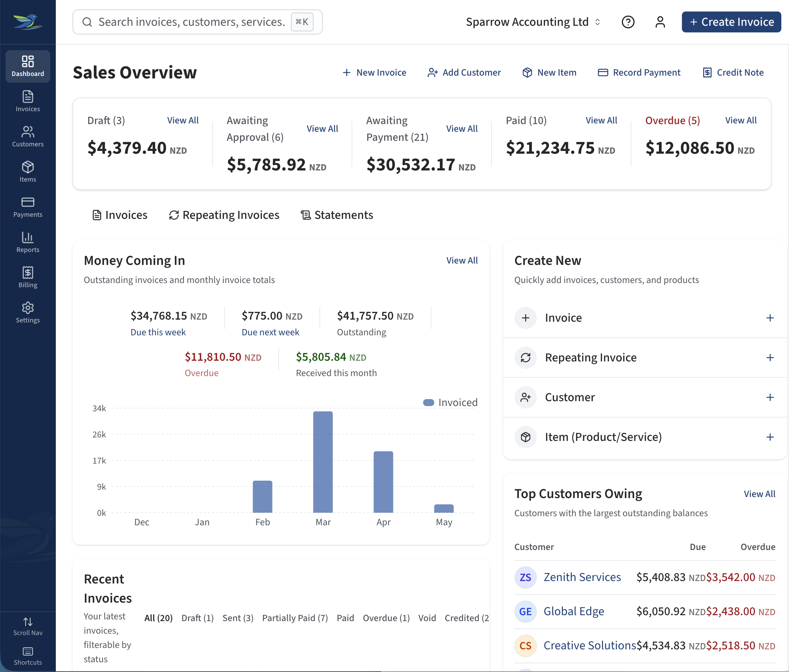This screenshot has width=789, height=672.
Task: Click the plus at right of Customer row
Action: pyautogui.click(x=770, y=397)
